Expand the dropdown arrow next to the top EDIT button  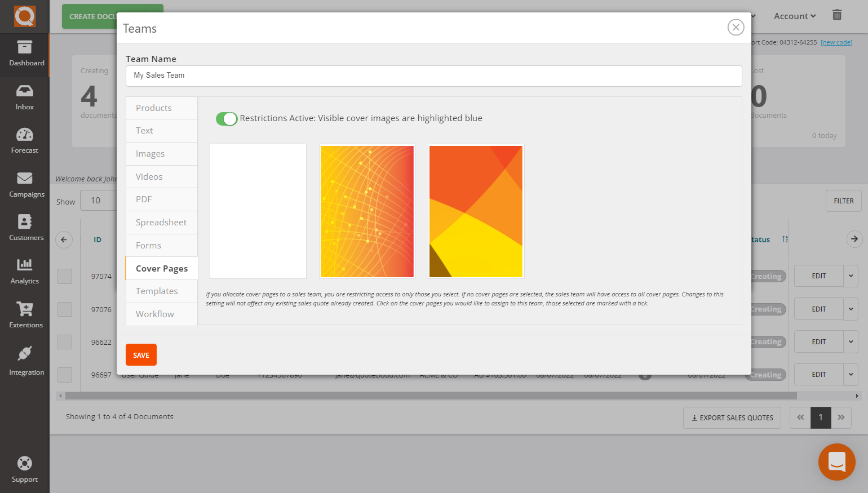851,276
